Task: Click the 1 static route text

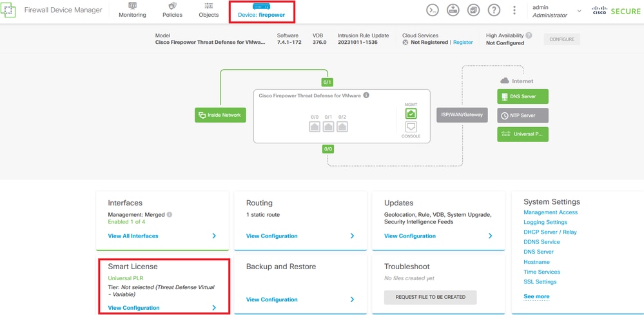Action: 263,214
